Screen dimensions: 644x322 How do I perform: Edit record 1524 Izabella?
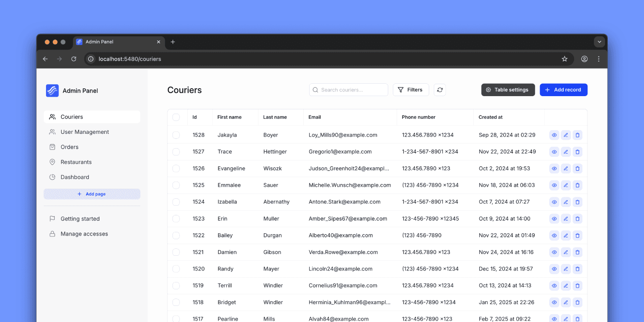566,202
